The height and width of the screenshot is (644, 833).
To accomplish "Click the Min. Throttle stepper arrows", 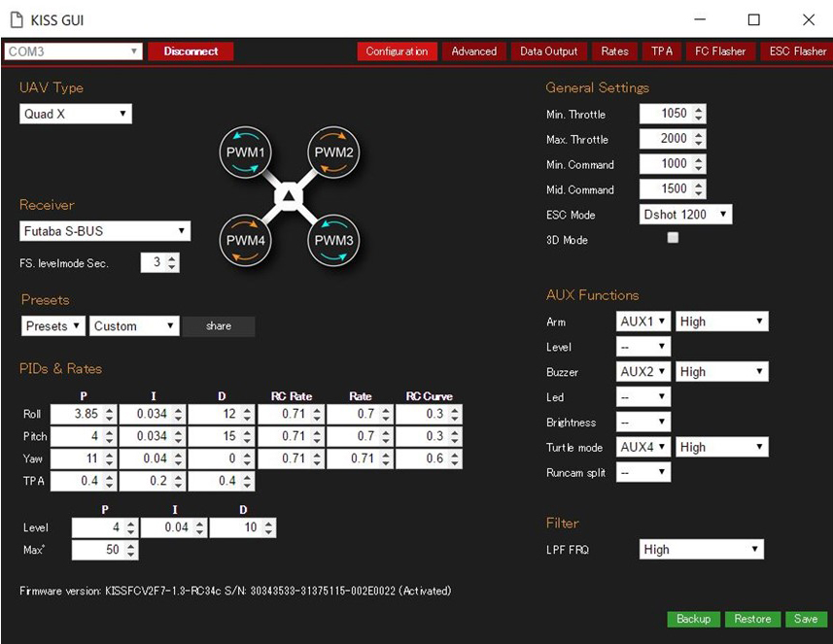I will [699, 114].
